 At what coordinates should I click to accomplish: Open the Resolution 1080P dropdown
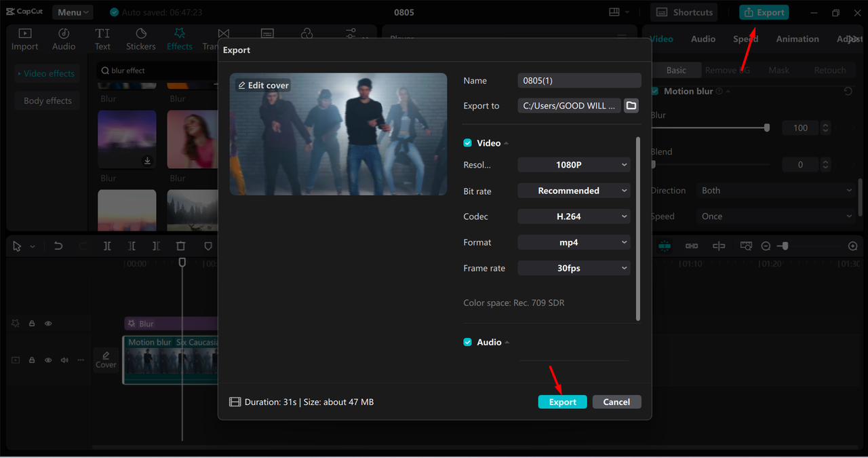(x=574, y=165)
